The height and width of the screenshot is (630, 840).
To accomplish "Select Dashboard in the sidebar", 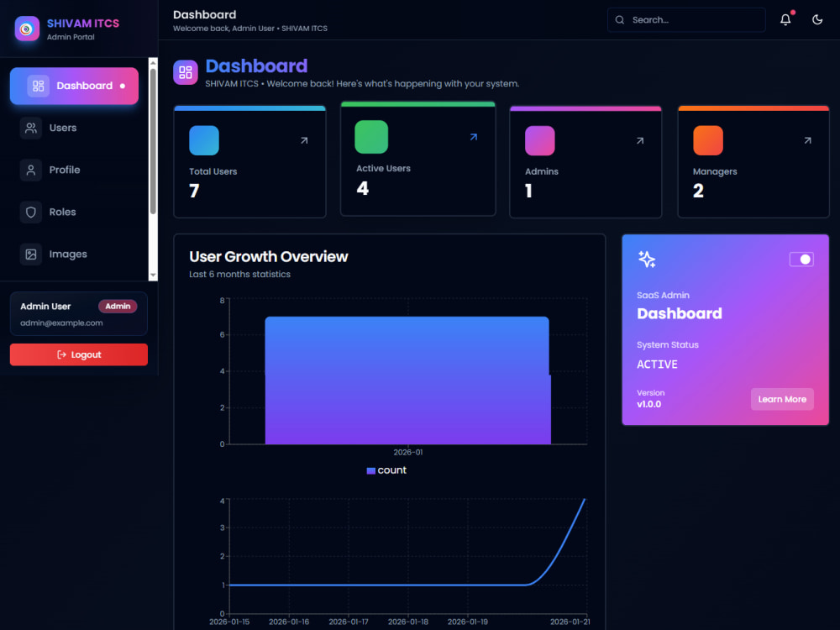I will click(x=74, y=86).
